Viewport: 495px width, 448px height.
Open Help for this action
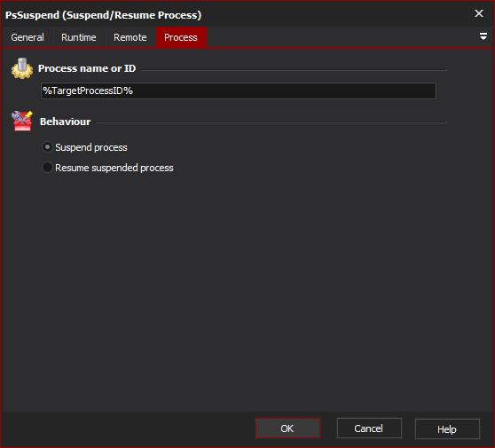point(447,428)
